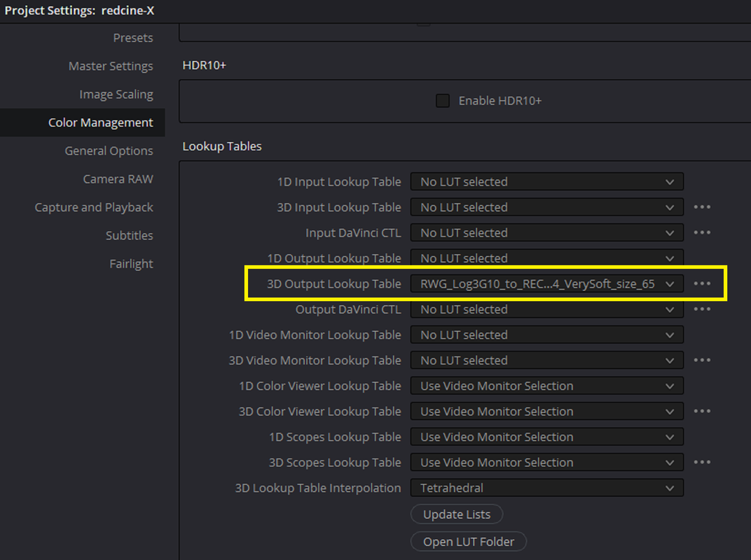Open 3D Video Monitor Lookup Table dropdown

coord(547,360)
